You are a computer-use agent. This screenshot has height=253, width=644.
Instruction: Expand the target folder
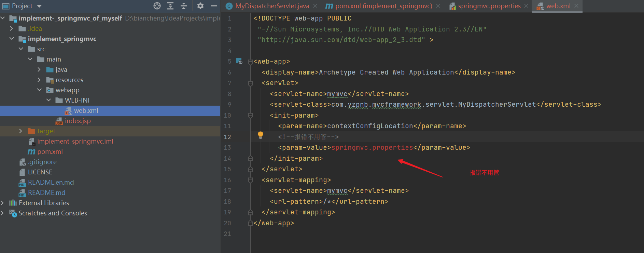tap(21, 131)
